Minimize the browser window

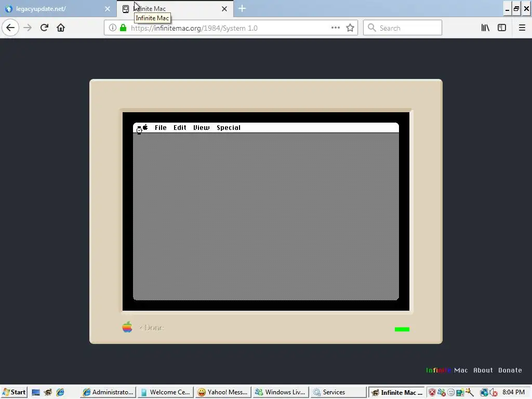click(x=507, y=8)
